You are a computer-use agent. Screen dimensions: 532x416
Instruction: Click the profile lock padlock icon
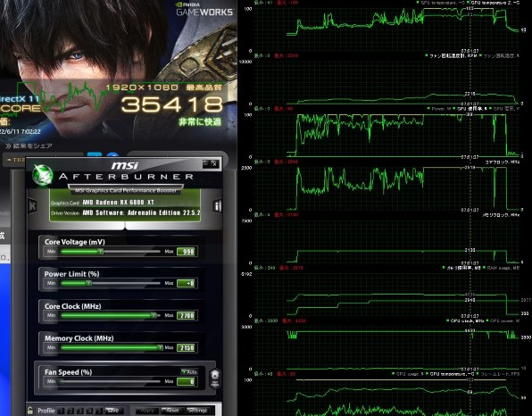30,411
